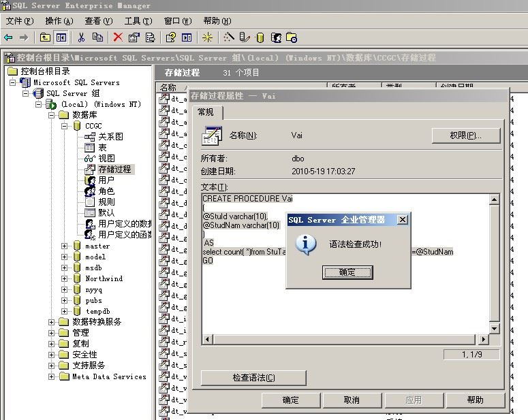Screen dimensions: 528x420
Task: Click the Forward arrow toolbar icon
Action: [24, 37]
